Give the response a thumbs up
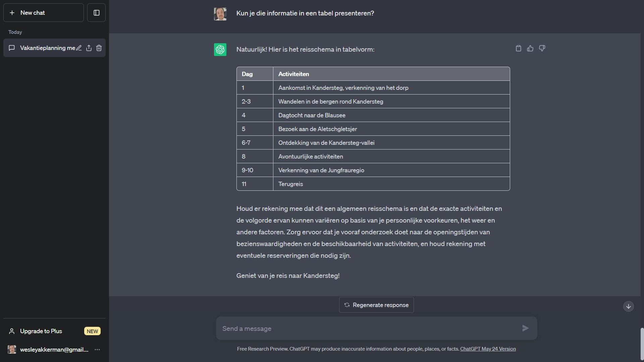The width and height of the screenshot is (644, 362). (x=530, y=48)
